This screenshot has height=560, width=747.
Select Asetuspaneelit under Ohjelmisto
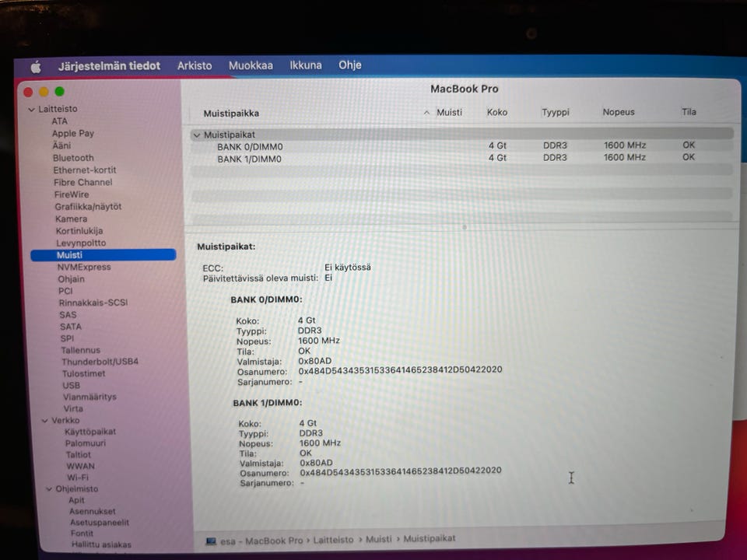click(x=100, y=523)
